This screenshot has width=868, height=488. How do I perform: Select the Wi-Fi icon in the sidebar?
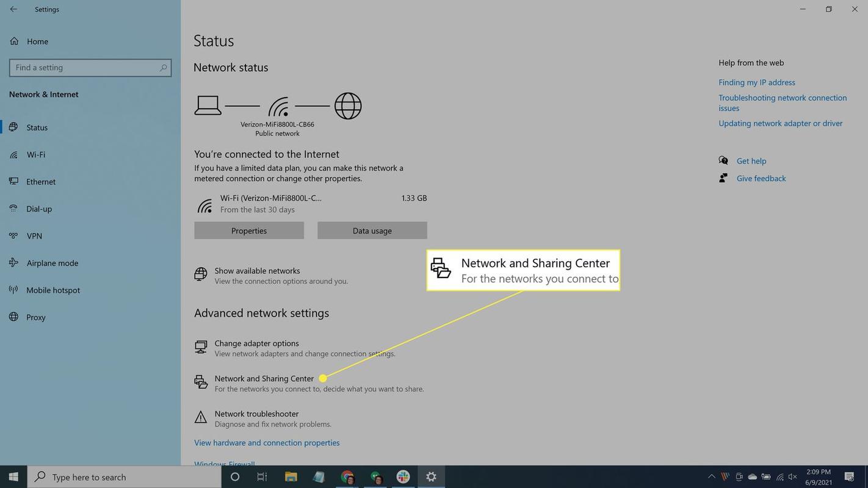click(13, 154)
